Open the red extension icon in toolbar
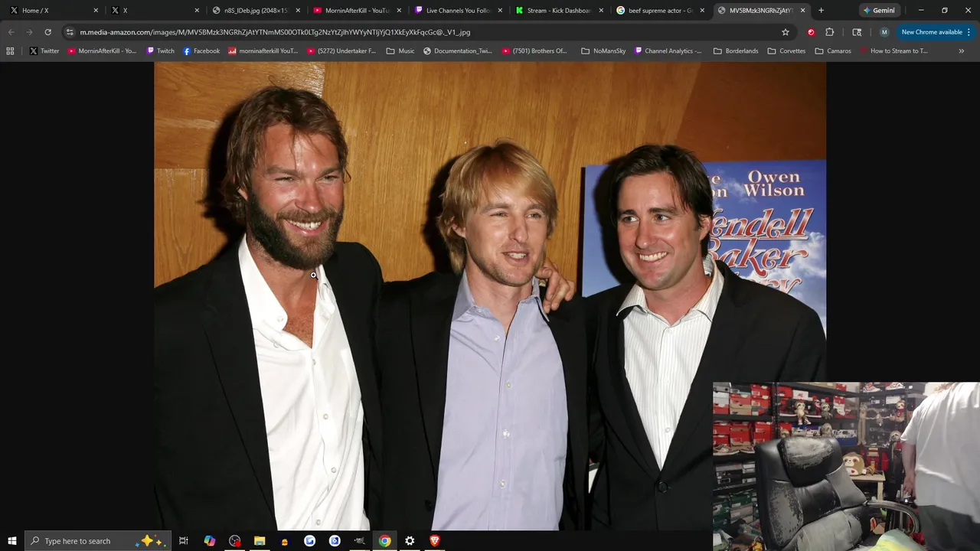This screenshot has height=551, width=980. (x=811, y=32)
